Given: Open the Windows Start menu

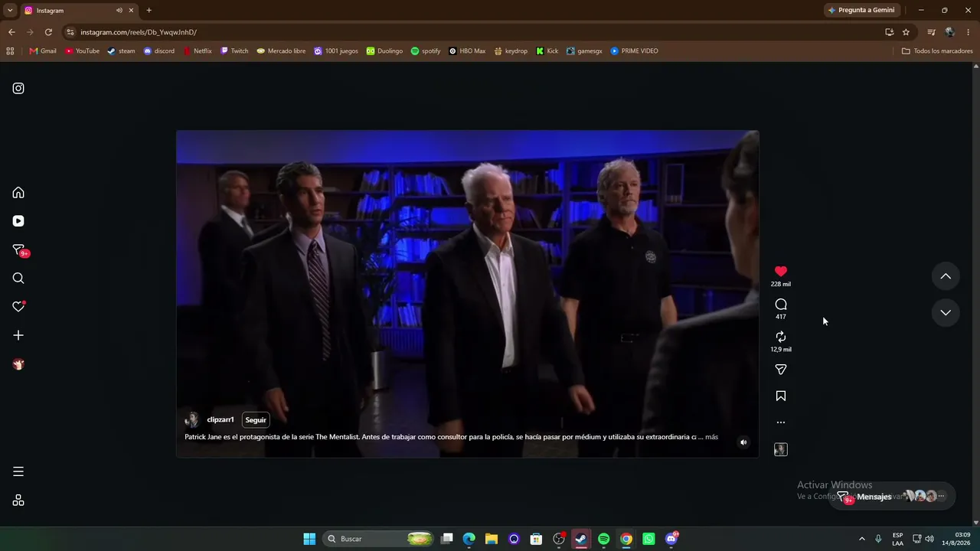Looking at the screenshot, I should click(x=309, y=539).
